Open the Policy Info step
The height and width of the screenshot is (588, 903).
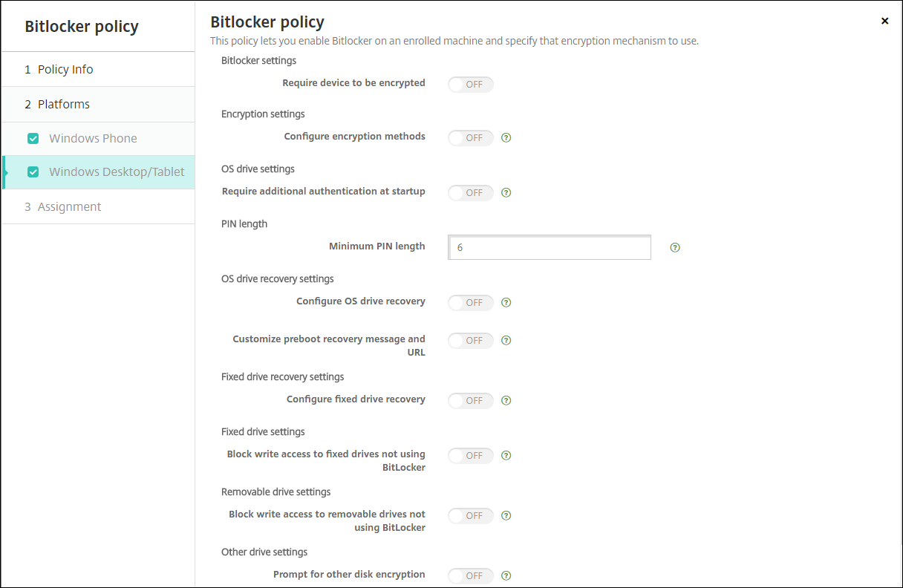pyautogui.click(x=65, y=69)
